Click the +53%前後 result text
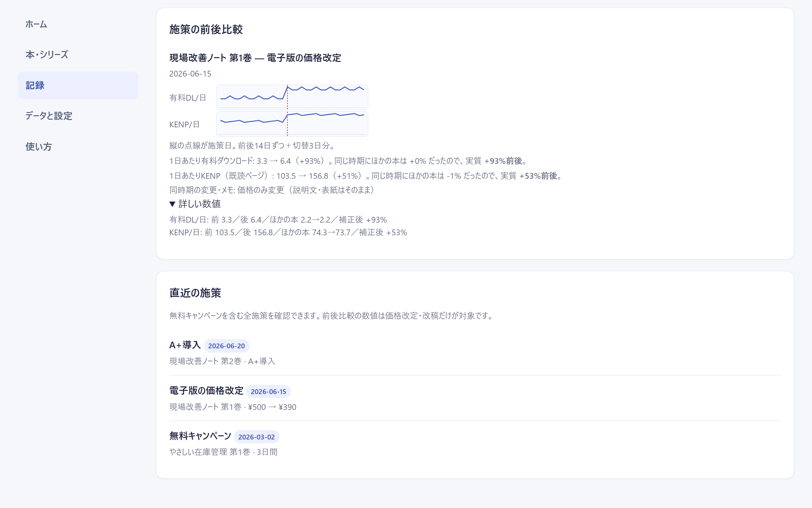Image resolution: width=812 pixels, height=508 pixels. coord(538,176)
